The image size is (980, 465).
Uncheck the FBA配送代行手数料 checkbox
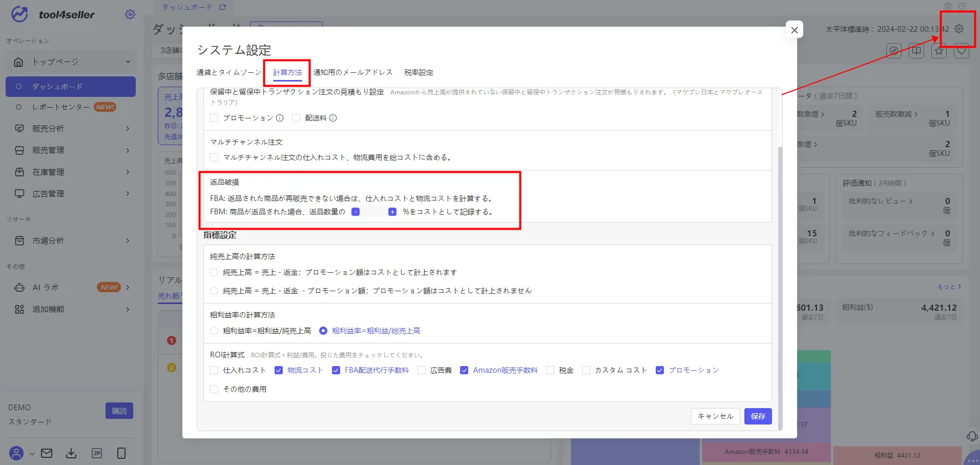[x=336, y=370]
